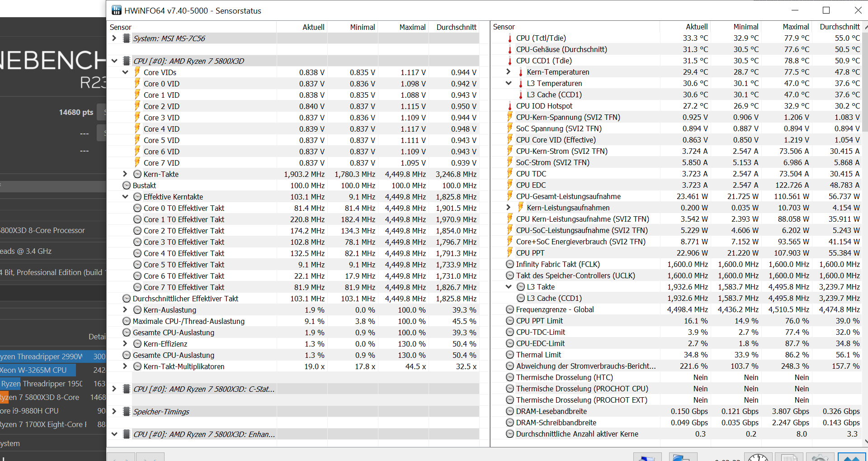This screenshot has width=868, height=461.
Task: Click the thermometer icon beside Kern-Temperaturen
Action: pyautogui.click(x=521, y=72)
